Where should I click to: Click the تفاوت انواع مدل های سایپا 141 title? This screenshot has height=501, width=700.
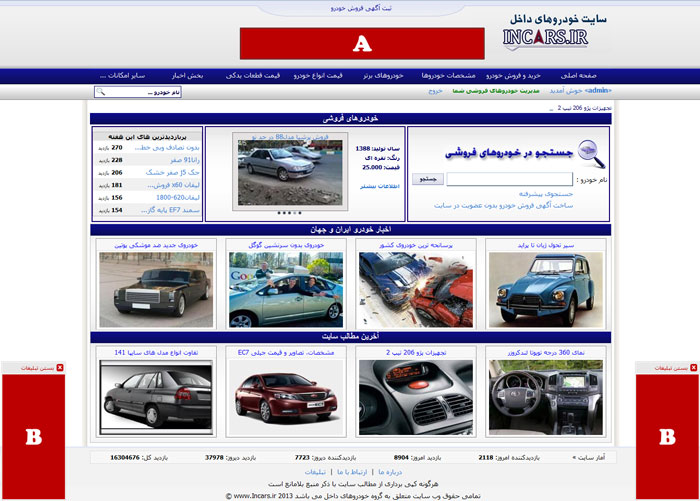tap(156, 352)
